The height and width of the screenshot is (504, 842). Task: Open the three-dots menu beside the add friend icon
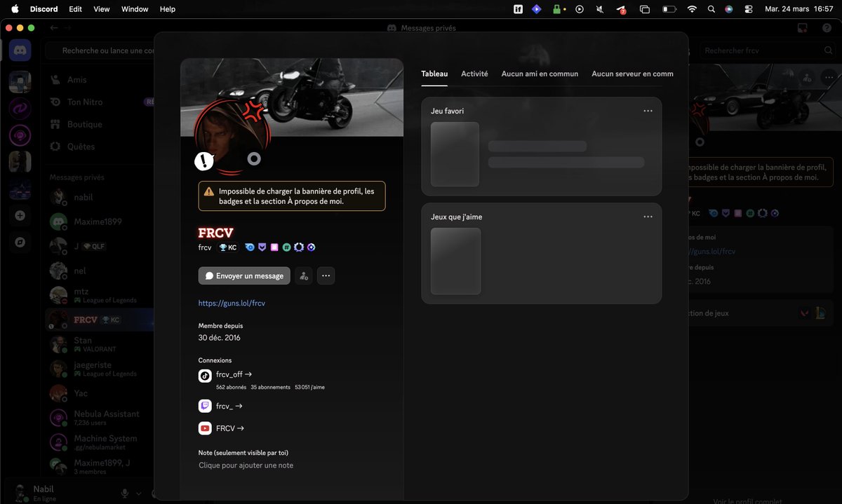tap(326, 276)
